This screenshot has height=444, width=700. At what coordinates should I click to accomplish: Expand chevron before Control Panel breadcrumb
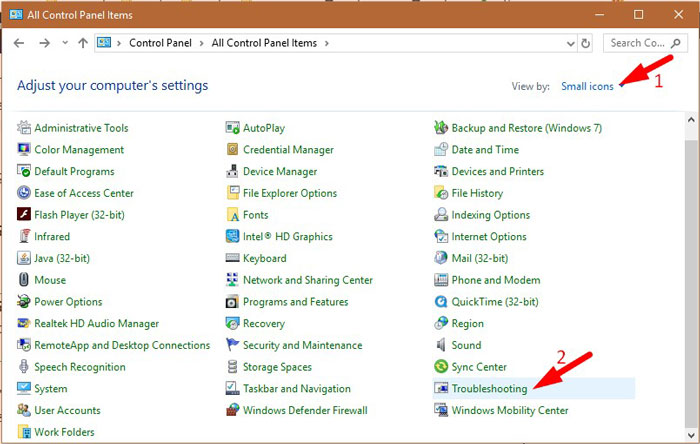pyautogui.click(x=119, y=43)
